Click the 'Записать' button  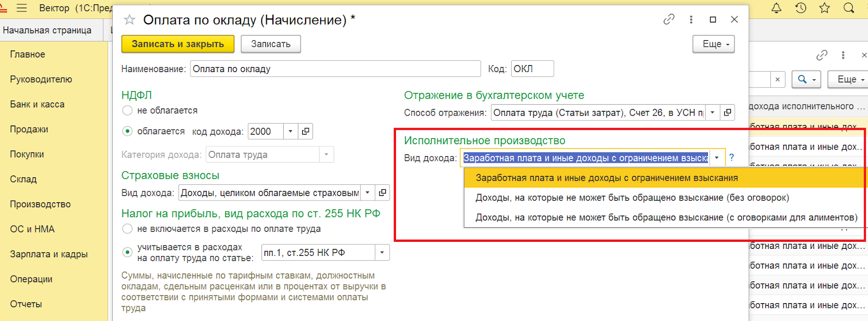tap(271, 44)
